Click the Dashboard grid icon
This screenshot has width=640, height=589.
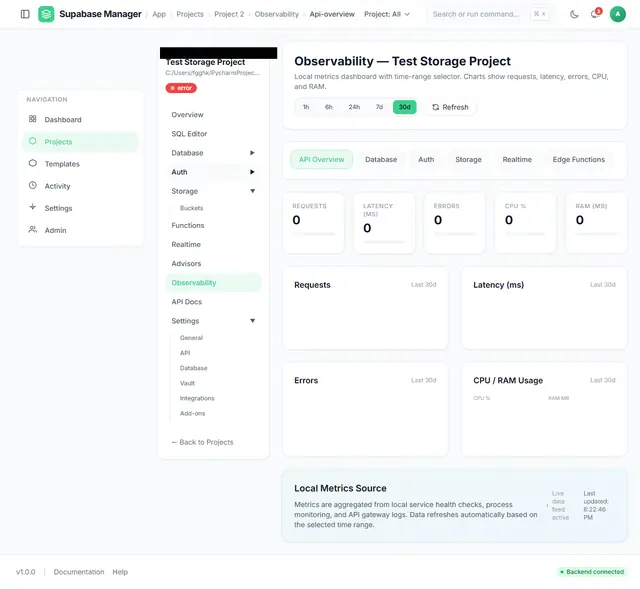point(33,119)
